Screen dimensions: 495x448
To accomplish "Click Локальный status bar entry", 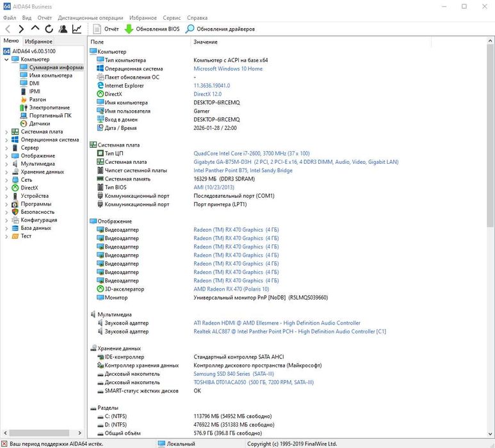I will click(x=181, y=444).
